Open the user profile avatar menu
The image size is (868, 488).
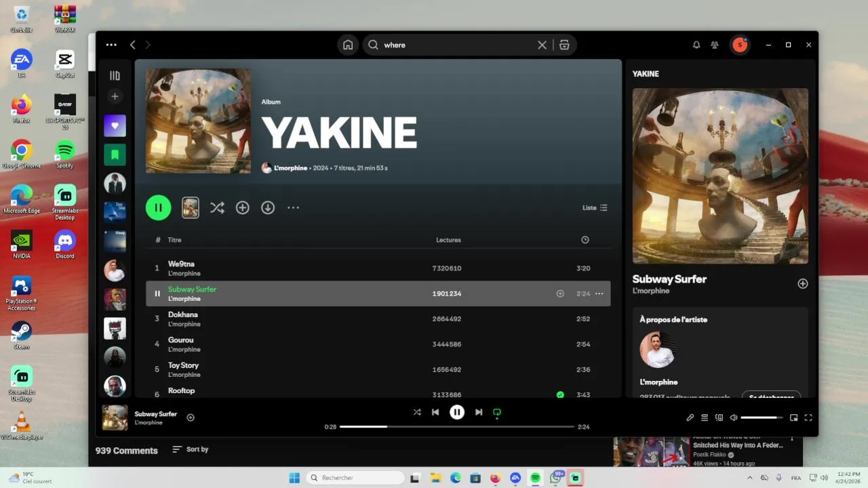coord(739,45)
